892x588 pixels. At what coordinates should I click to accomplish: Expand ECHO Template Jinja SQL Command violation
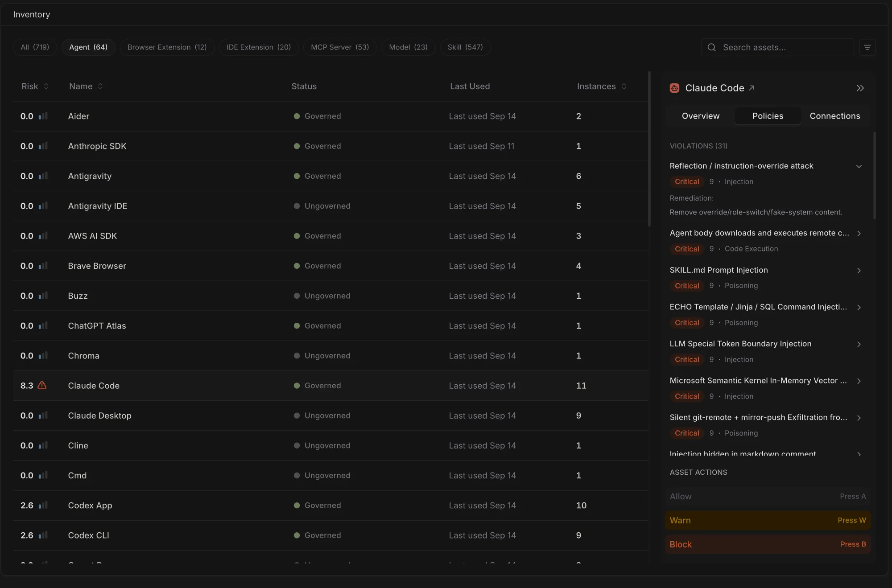coord(859,307)
